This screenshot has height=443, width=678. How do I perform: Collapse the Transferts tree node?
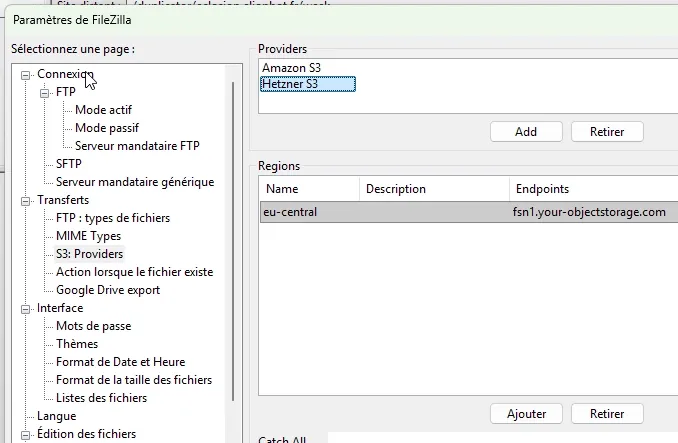[26, 201]
